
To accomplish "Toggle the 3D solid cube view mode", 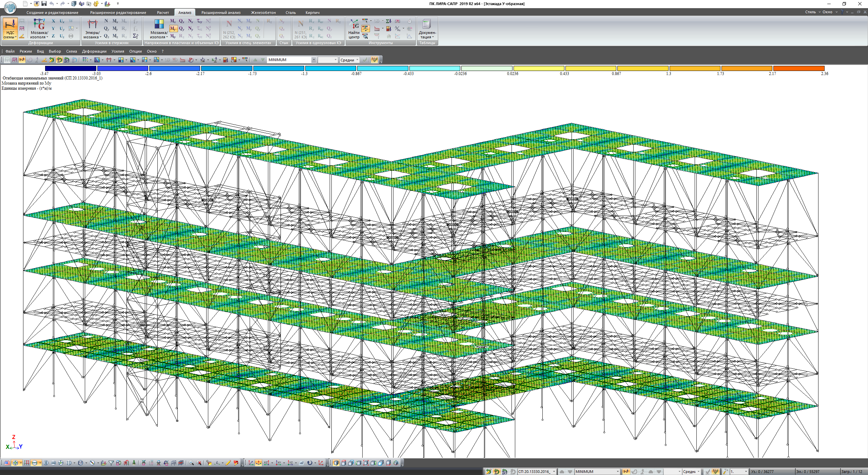I will click(x=336, y=463).
